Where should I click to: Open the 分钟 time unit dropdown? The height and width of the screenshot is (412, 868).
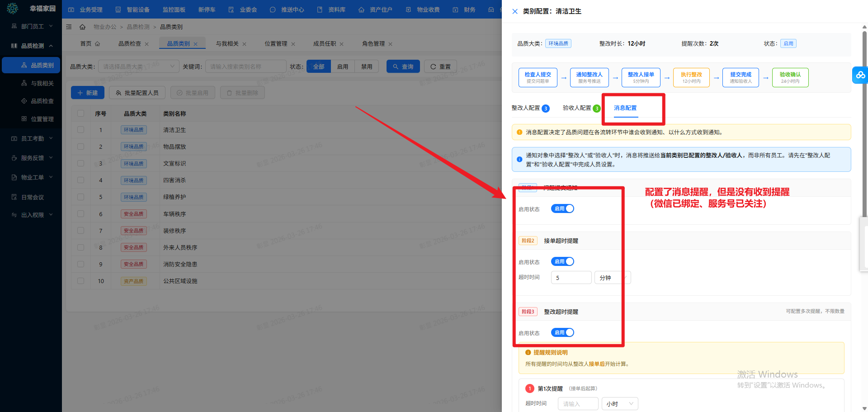613,278
